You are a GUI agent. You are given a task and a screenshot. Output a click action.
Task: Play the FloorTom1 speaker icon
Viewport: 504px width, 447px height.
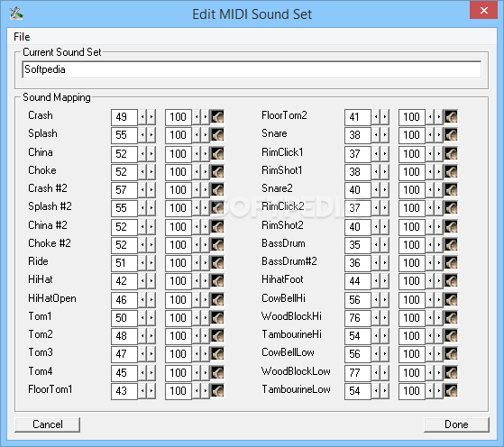pos(217,391)
